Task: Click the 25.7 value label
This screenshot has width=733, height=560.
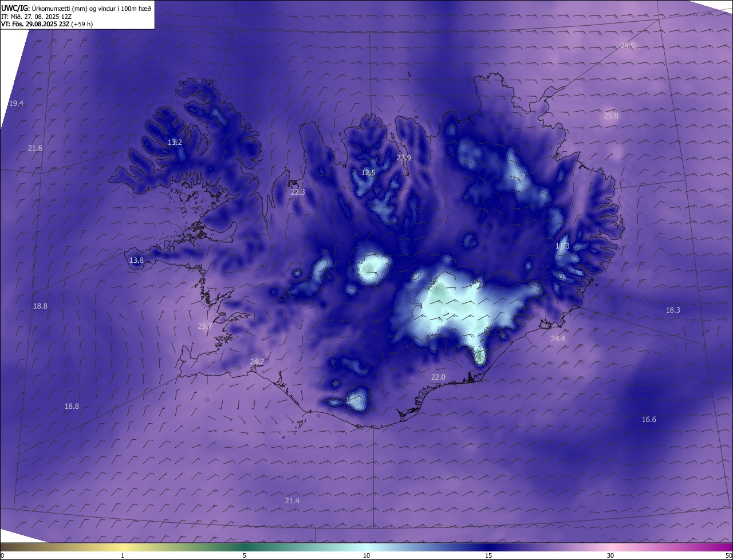Action: (205, 326)
